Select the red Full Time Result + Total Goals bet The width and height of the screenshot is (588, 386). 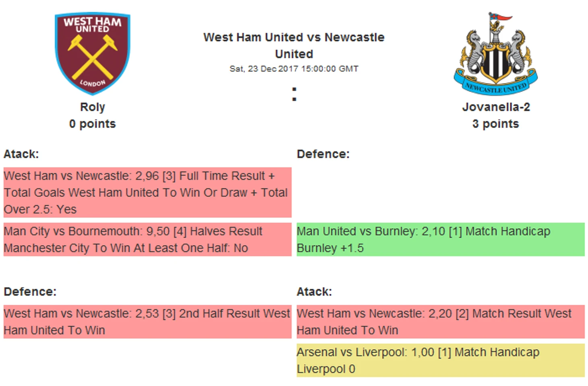[x=147, y=192]
